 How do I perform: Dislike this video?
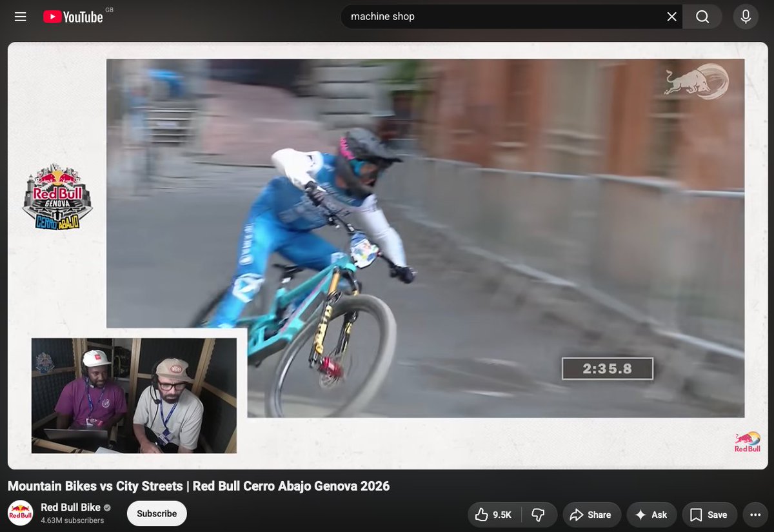(x=538, y=515)
